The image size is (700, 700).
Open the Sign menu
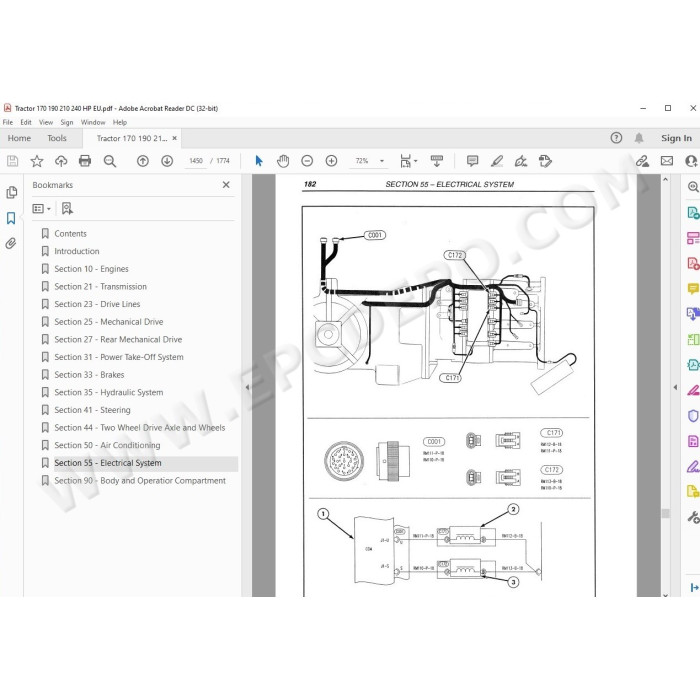point(67,122)
